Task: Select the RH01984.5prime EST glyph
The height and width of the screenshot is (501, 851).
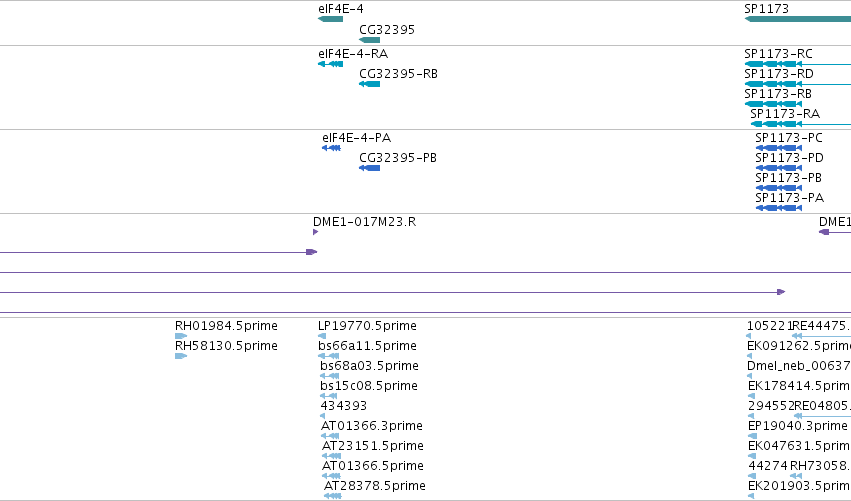Action: pyautogui.click(x=181, y=337)
